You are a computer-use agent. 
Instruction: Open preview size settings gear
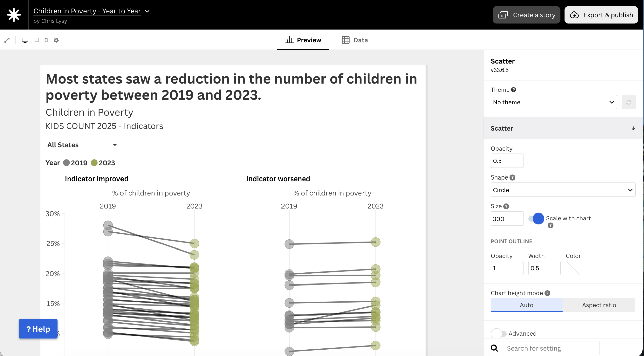(56, 40)
